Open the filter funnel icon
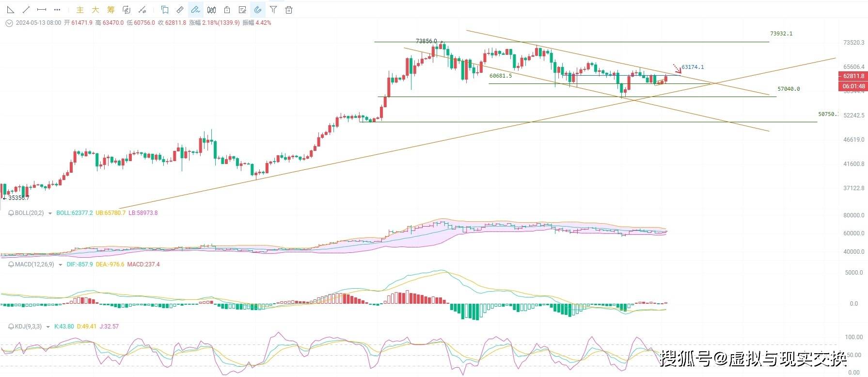Screen dimensions: 868x377 pyautogui.click(x=273, y=10)
